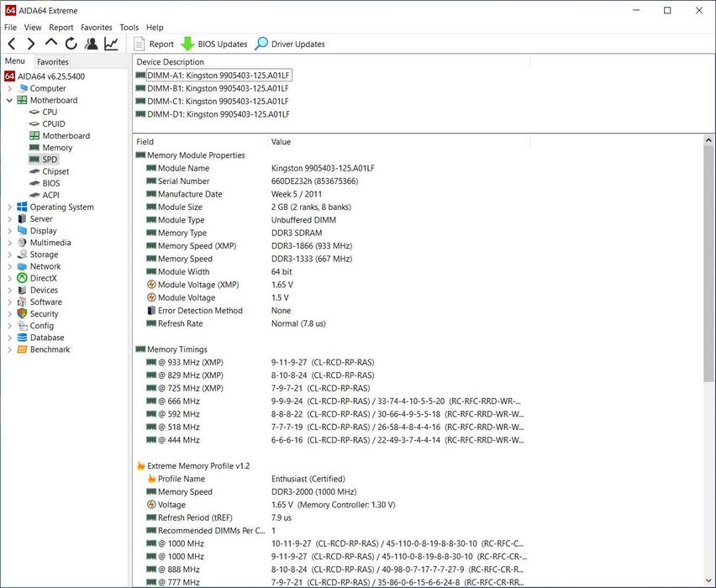Click the Storage disk icon
The image size is (716, 588).
22,255
